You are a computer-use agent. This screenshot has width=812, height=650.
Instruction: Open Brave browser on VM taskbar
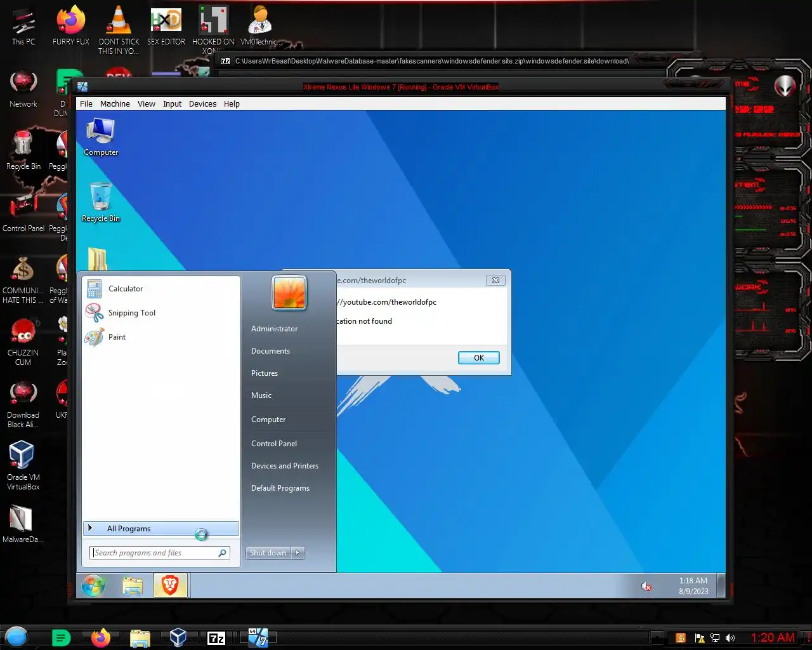pyautogui.click(x=170, y=585)
